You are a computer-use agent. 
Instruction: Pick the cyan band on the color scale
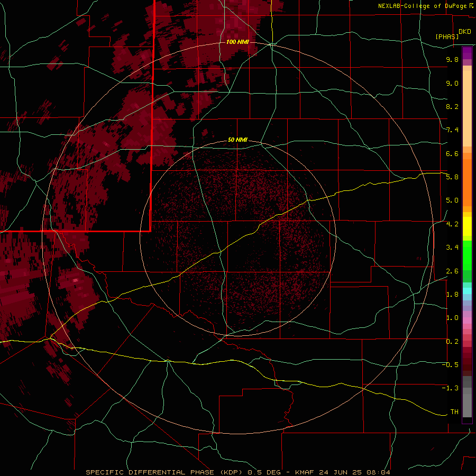pos(467,291)
